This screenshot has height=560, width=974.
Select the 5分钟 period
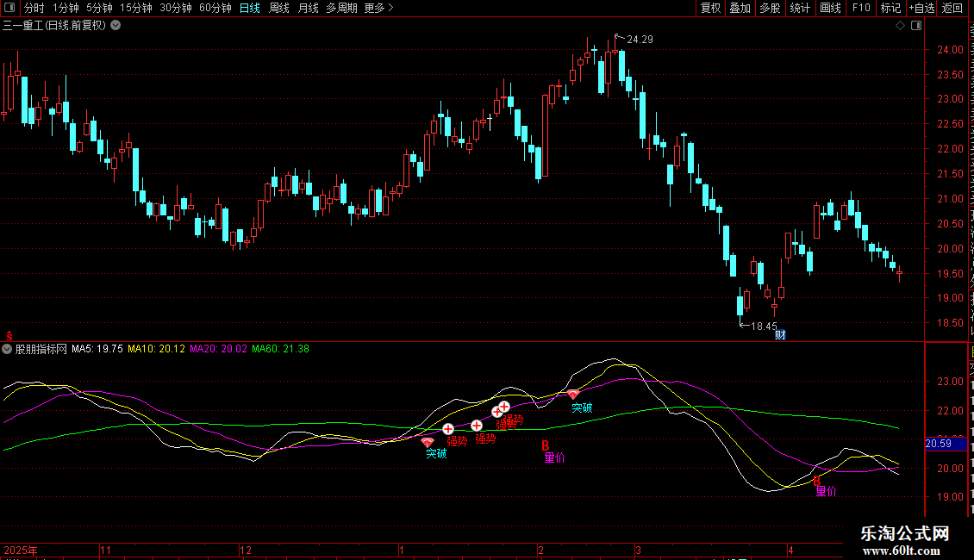coord(99,8)
